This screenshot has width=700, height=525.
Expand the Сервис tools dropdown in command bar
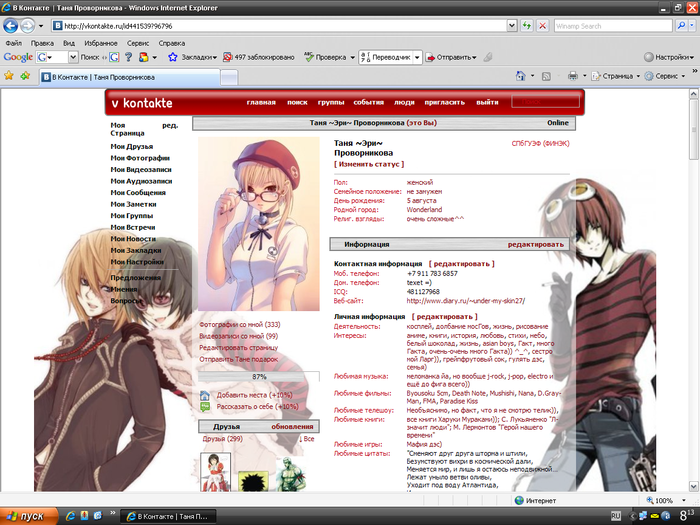click(683, 76)
